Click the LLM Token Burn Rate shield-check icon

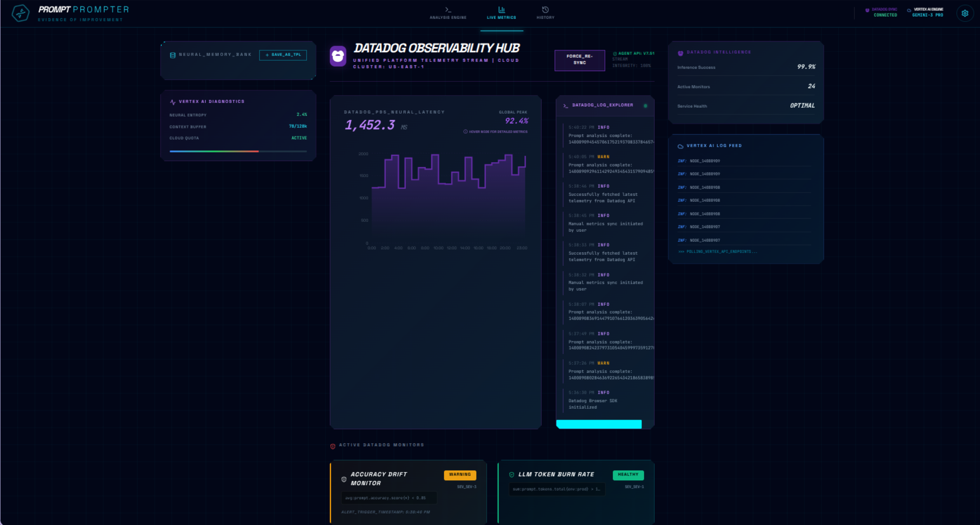tap(512, 475)
